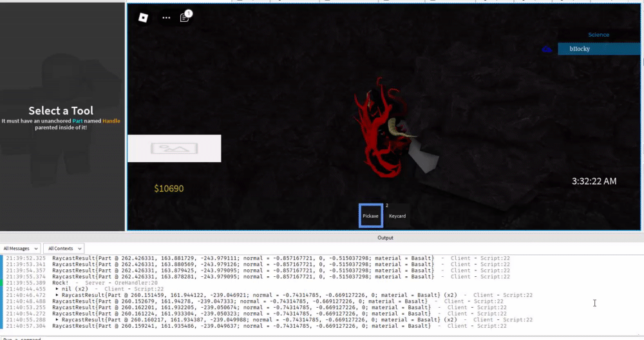
Task: Click the 21:40:54.272 log line
Action: coord(256,314)
